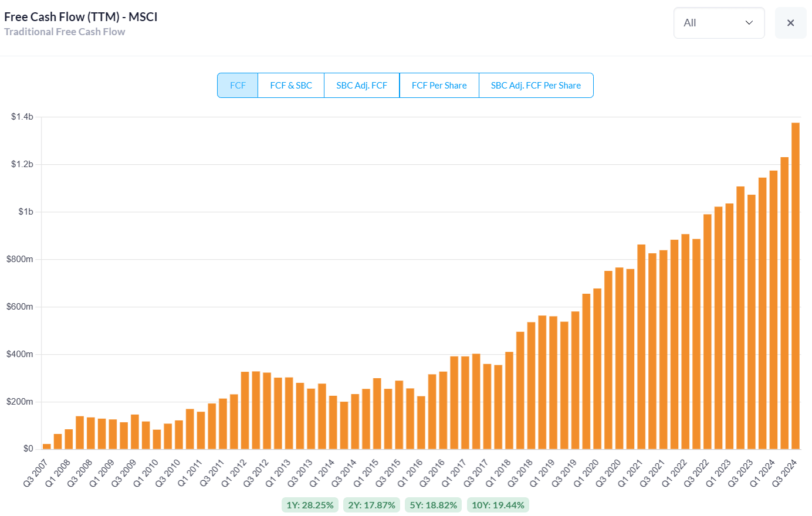The width and height of the screenshot is (812, 516).
Task: Click the Traditional Free Cash Flow subtitle
Action: [x=65, y=32]
